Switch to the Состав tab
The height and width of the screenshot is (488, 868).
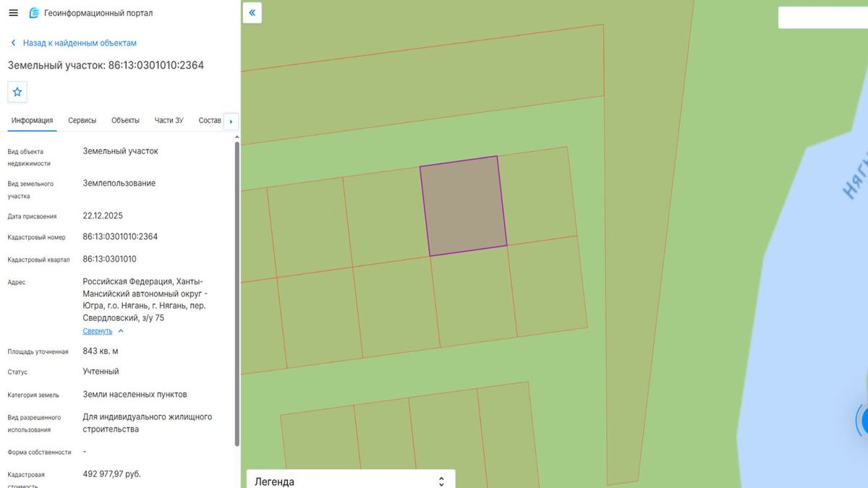tap(210, 120)
